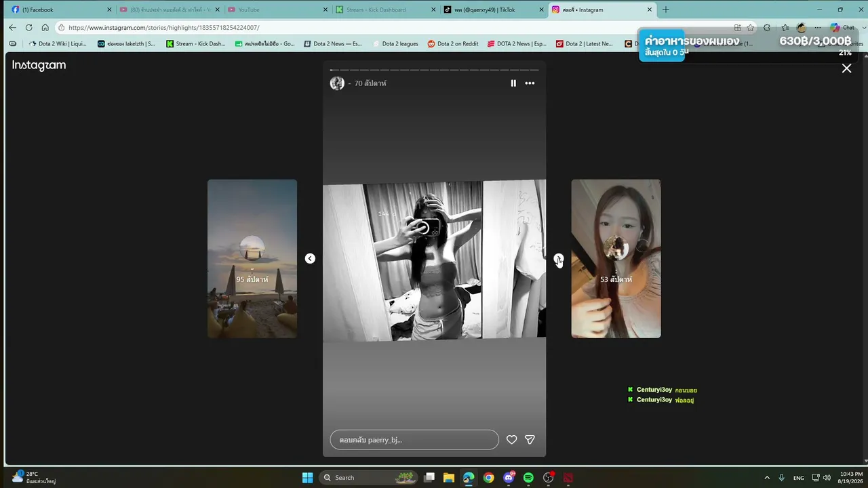The image size is (868, 488).
Task: Show hidden system tray icons
Action: point(767,478)
